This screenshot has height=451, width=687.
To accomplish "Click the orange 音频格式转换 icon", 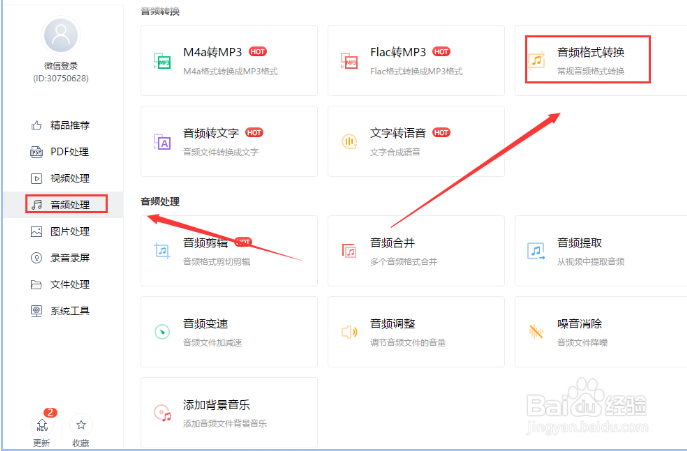I will pos(536,60).
